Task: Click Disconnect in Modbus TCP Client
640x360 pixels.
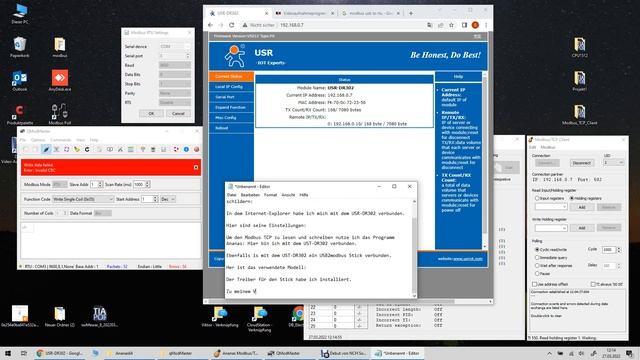Action: click(x=581, y=163)
